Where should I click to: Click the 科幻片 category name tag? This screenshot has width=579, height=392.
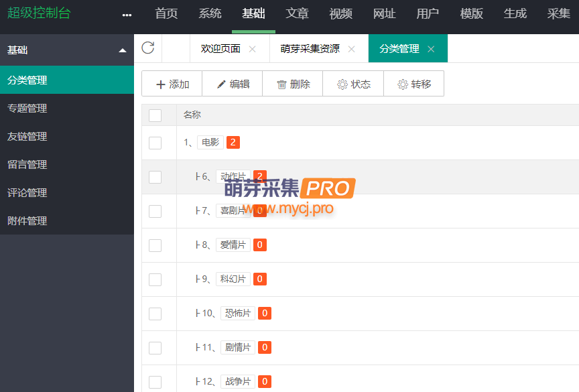click(233, 279)
